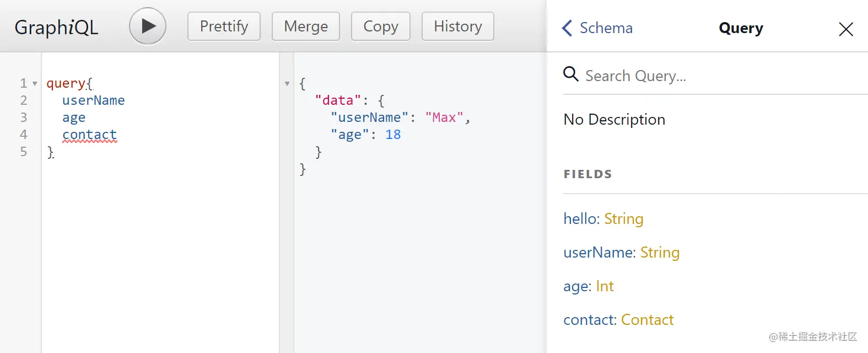This screenshot has height=353, width=868.
Task: Open the String type of hello field
Action: click(x=623, y=219)
